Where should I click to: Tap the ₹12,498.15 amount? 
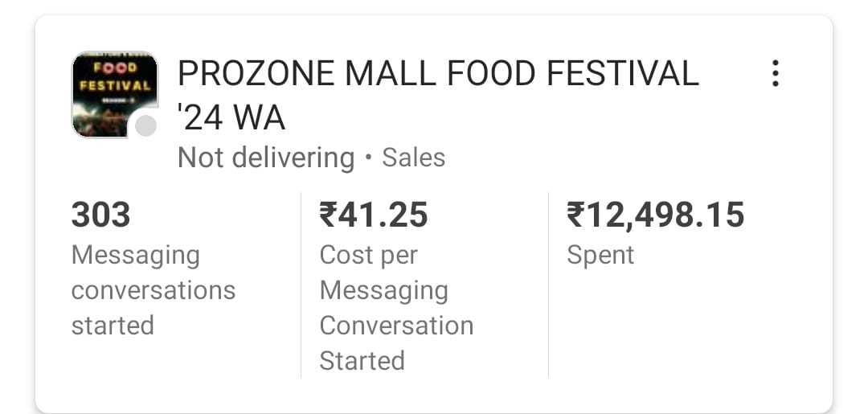[656, 215]
